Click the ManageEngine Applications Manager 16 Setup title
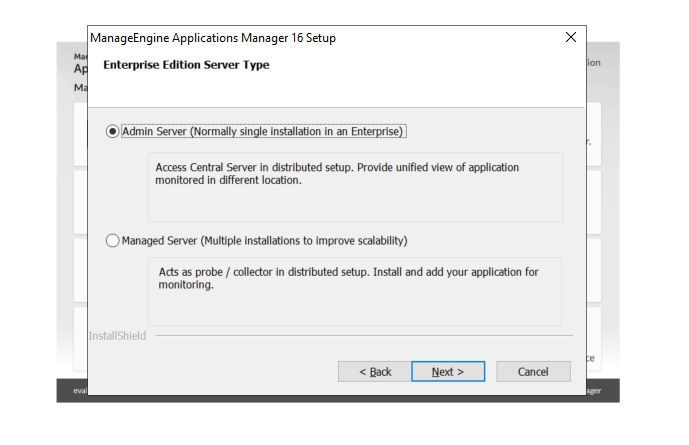 click(213, 38)
